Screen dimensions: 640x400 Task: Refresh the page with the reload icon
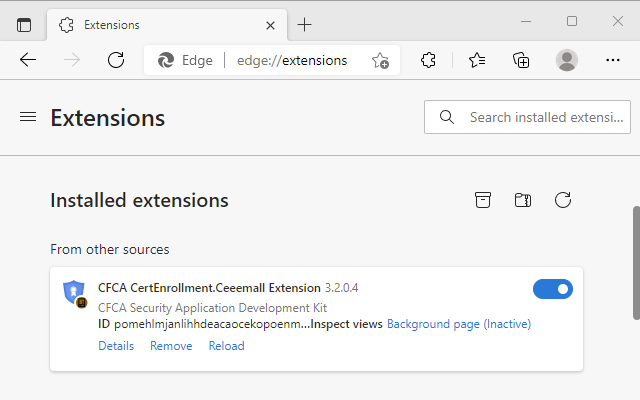pos(116,60)
